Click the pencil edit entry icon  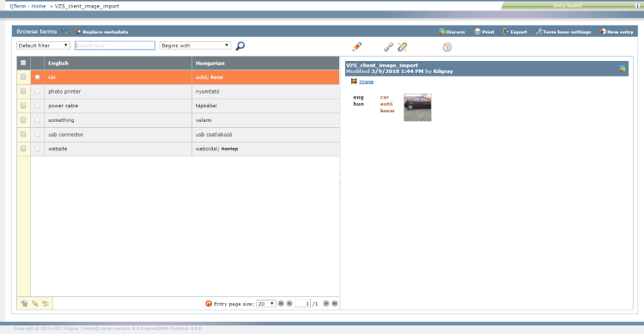point(357,47)
